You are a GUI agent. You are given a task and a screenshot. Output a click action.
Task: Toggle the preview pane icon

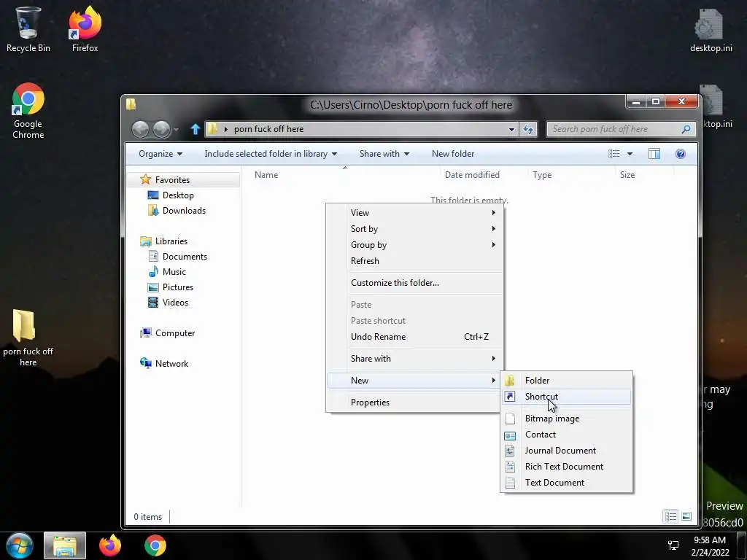[654, 153]
